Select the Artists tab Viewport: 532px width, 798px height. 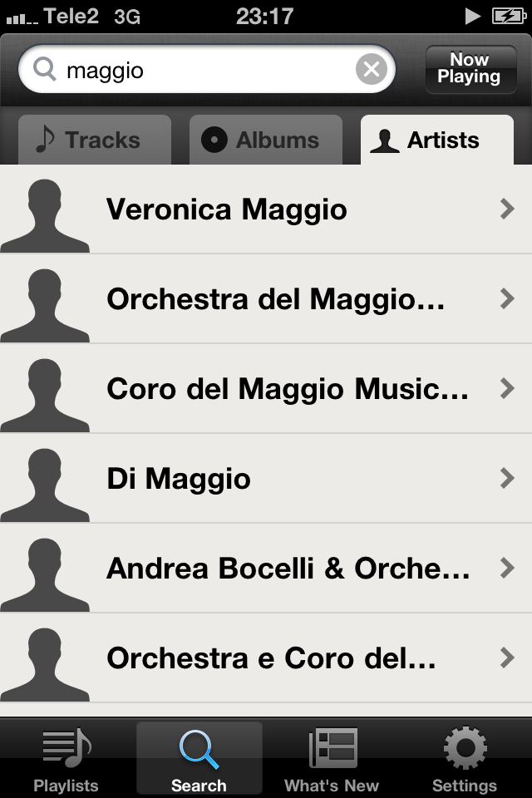click(x=436, y=140)
